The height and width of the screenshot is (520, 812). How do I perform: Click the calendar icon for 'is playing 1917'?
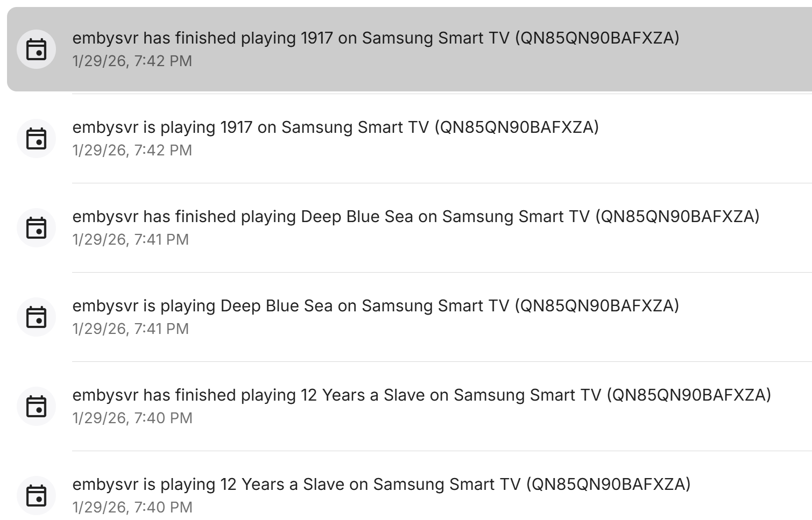click(x=37, y=139)
